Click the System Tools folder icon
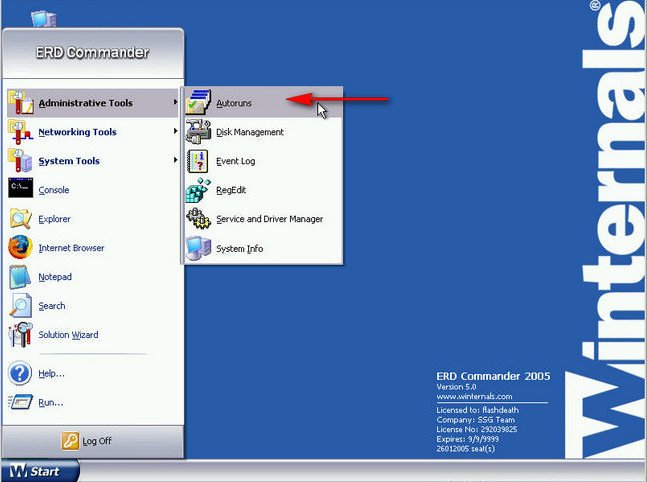The image size is (647, 482). tap(20, 161)
